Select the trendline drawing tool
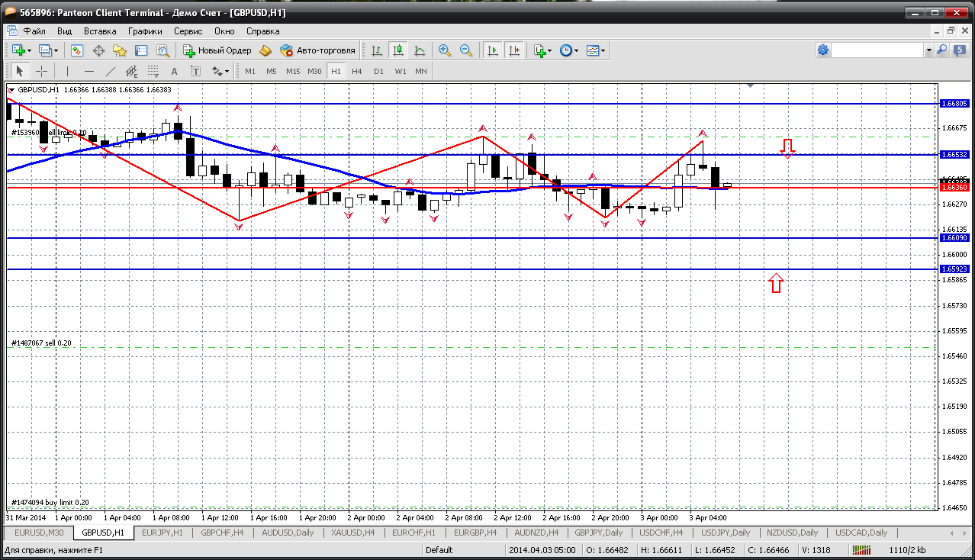Viewport: 975px width, 560px height. click(x=111, y=71)
